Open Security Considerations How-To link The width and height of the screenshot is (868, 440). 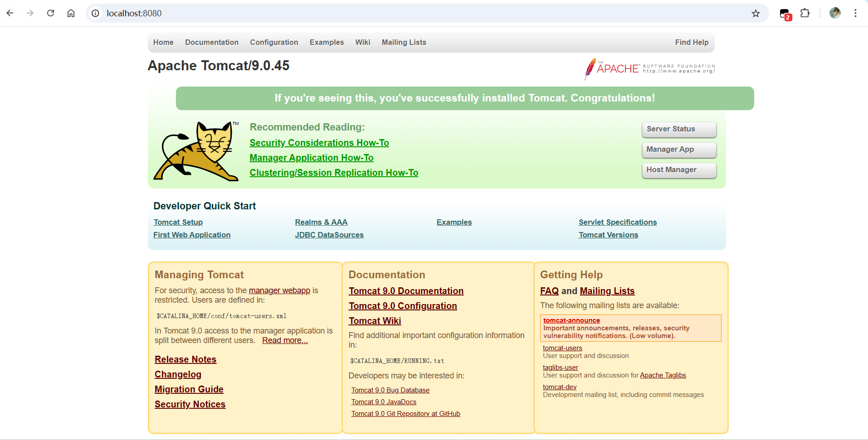(319, 143)
